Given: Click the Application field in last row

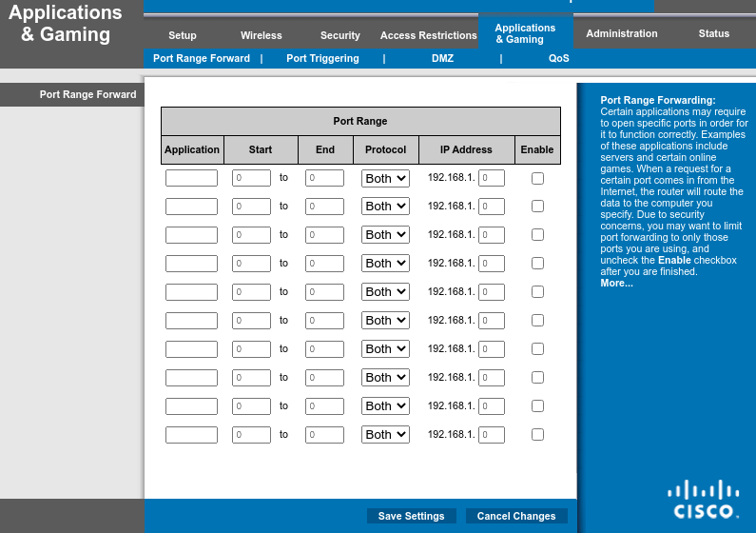Looking at the screenshot, I should click(191, 435).
